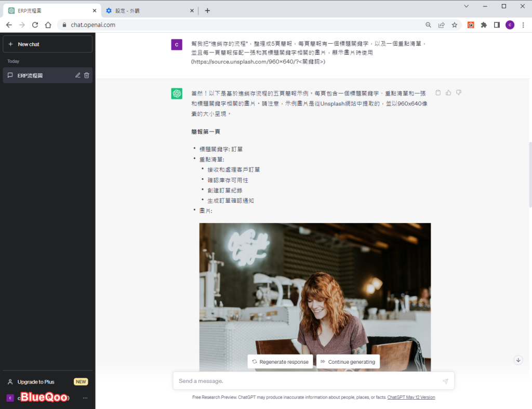Open the Chrome extensions puzzle icon
Screen dimensions: 532x409
point(484,24)
